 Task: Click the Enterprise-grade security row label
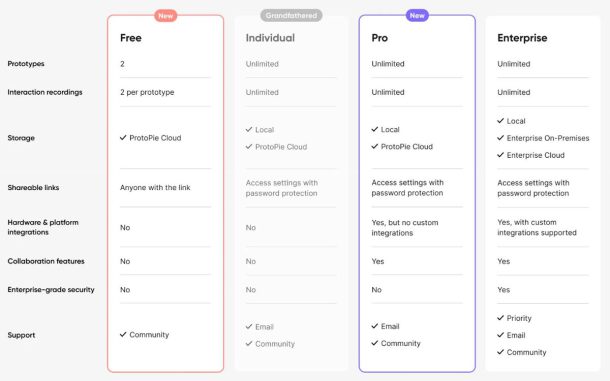point(51,290)
